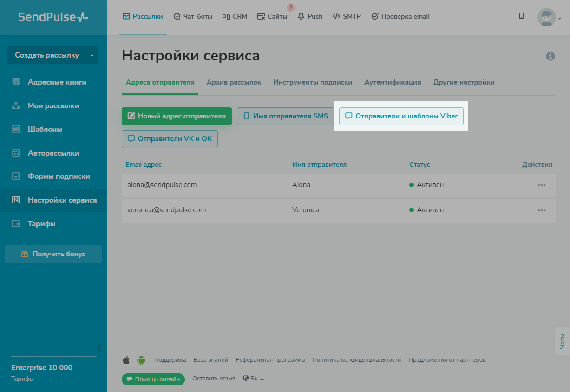The image size is (570, 392).
Task: Open the SMTP section
Action: pos(347,17)
